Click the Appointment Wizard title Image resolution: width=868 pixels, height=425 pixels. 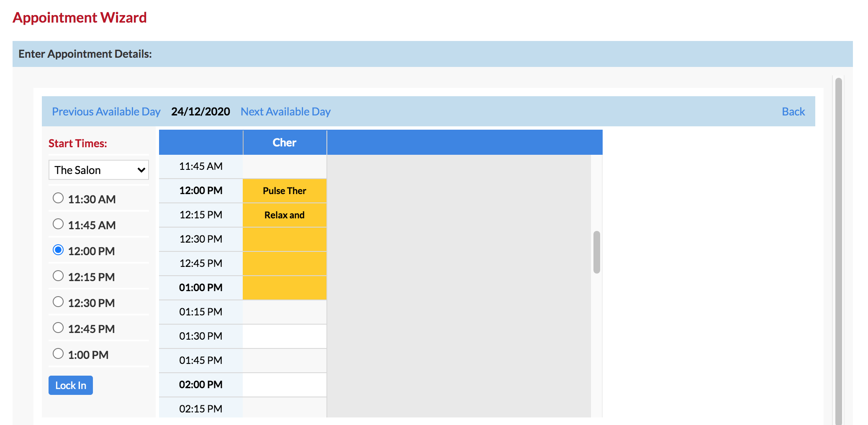[x=80, y=18]
